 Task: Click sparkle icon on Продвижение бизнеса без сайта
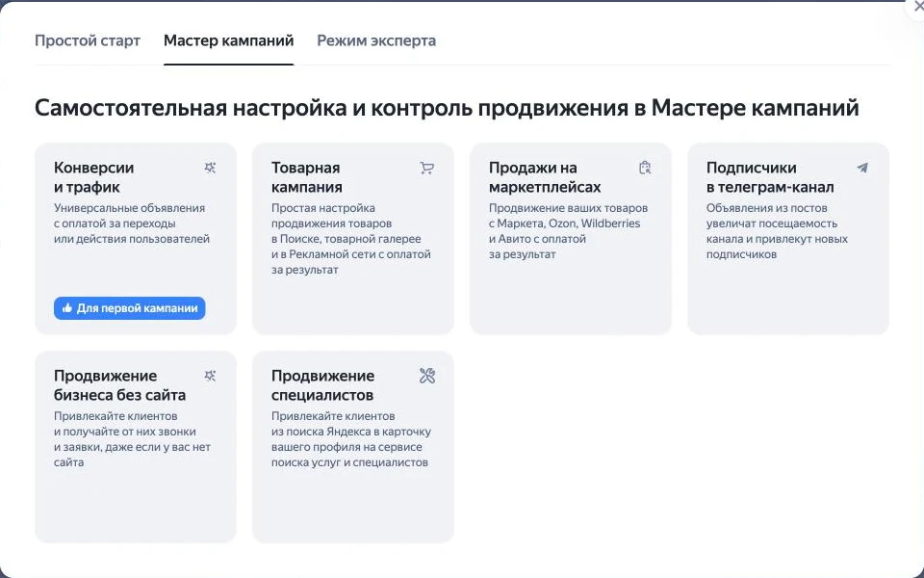(x=210, y=376)
